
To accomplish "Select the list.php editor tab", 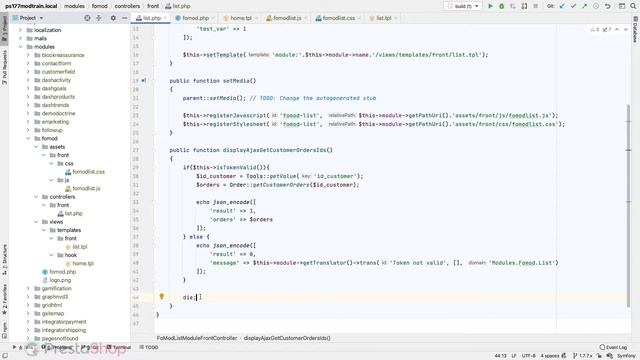I will [x=151, y=18].
